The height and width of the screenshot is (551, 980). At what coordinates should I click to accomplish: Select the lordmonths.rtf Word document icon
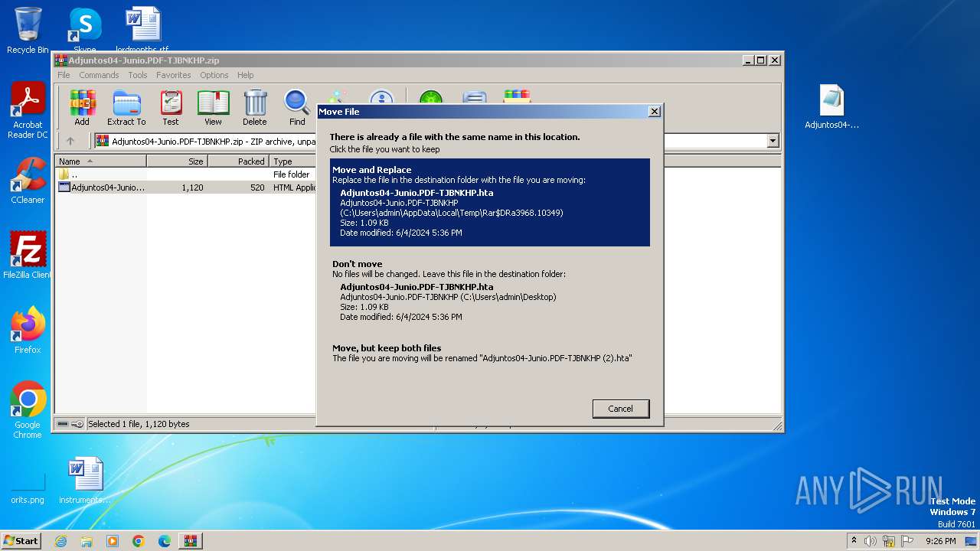click(x=142, y=29)
